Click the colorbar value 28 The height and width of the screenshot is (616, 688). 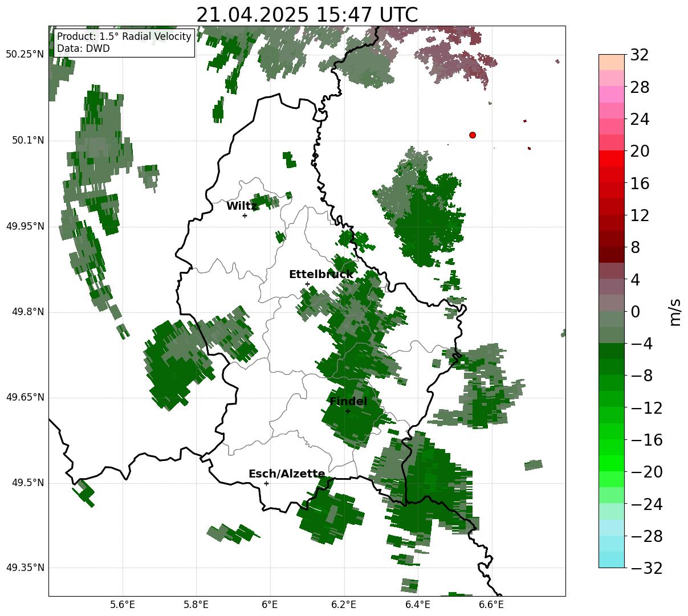pos(640,88)
